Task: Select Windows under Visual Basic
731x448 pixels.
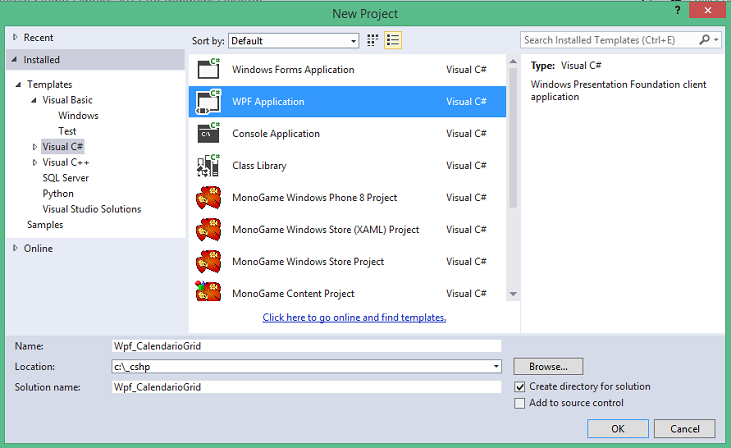Action: click(x=78, y=116)
